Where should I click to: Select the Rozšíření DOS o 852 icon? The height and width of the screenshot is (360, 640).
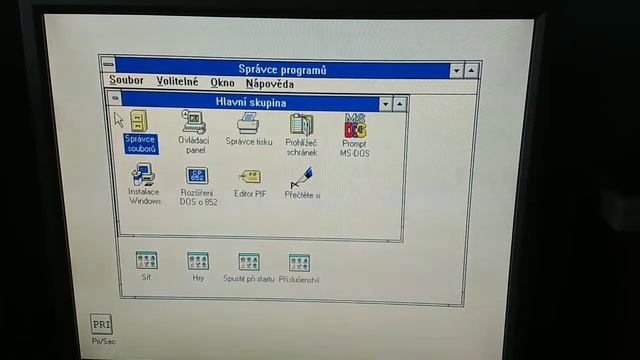pos(197,176)
